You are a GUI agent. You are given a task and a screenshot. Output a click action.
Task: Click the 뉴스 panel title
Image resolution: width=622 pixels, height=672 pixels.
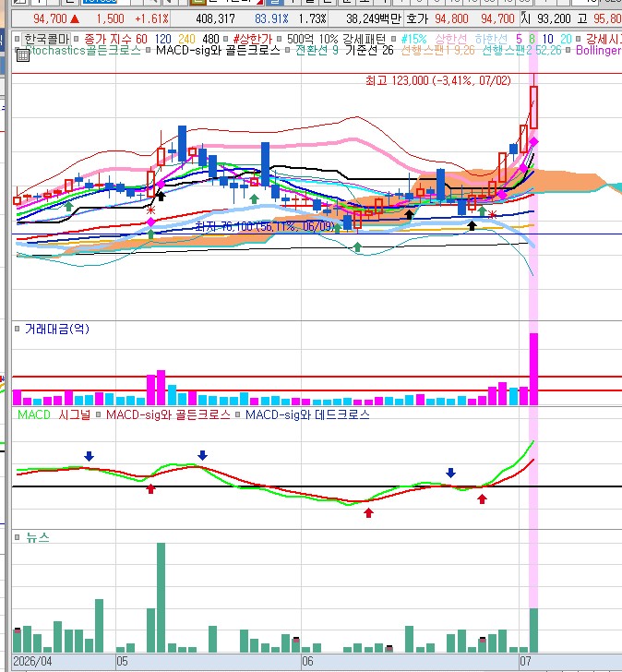click(37, 537)
